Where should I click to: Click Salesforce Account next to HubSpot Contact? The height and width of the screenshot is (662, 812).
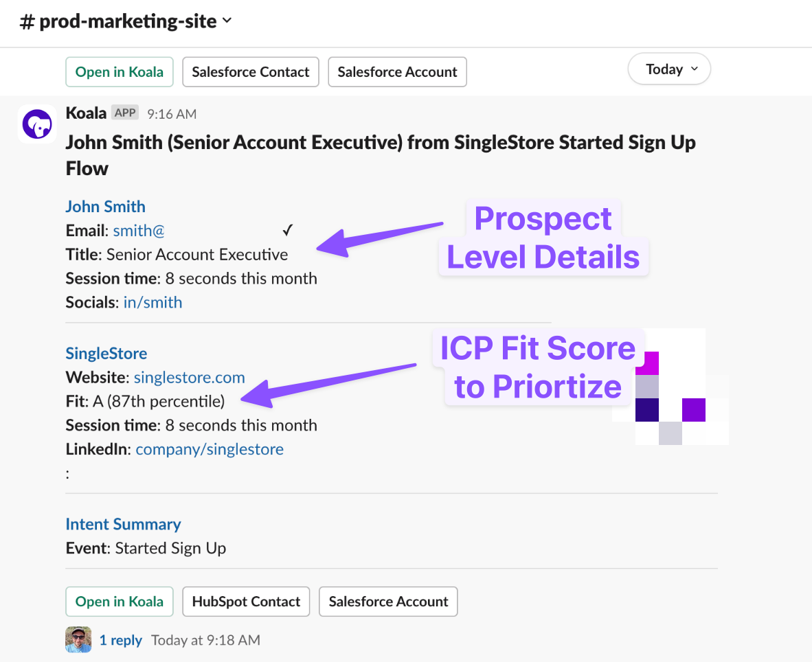pos(388,602)
